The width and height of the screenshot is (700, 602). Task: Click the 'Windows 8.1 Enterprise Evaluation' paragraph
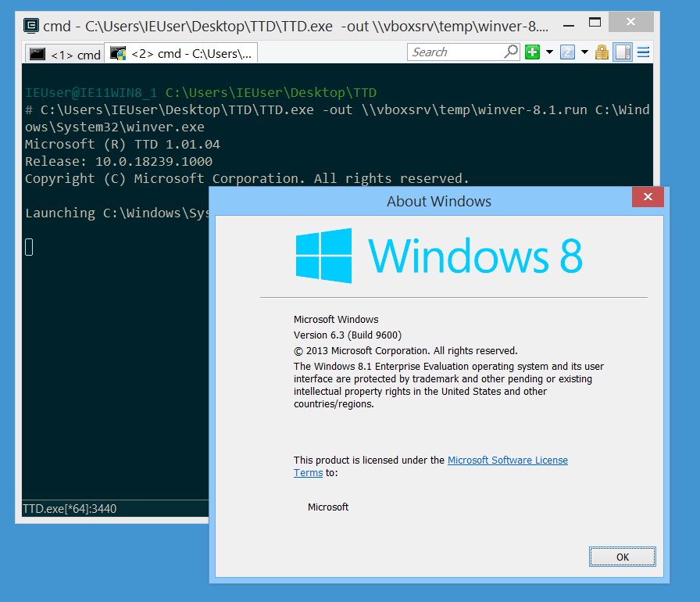[x=448, y=385]
